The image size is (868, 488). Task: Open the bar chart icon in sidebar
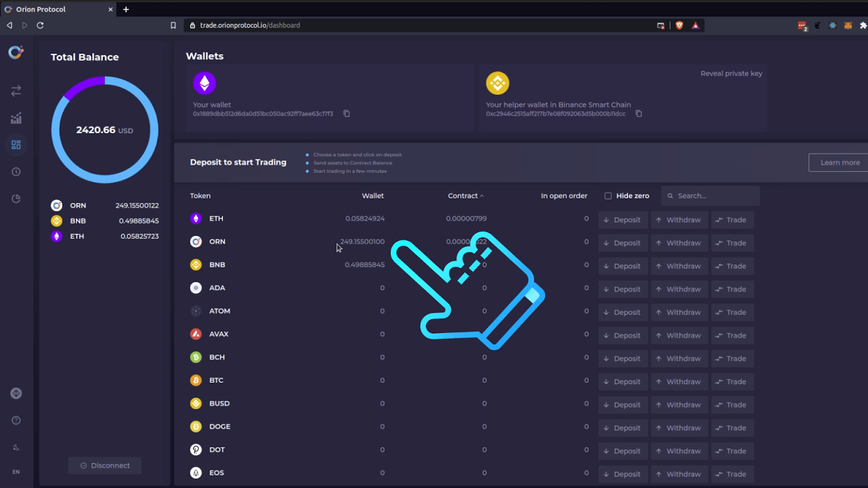pyautogui.click(x=16, y=118)
